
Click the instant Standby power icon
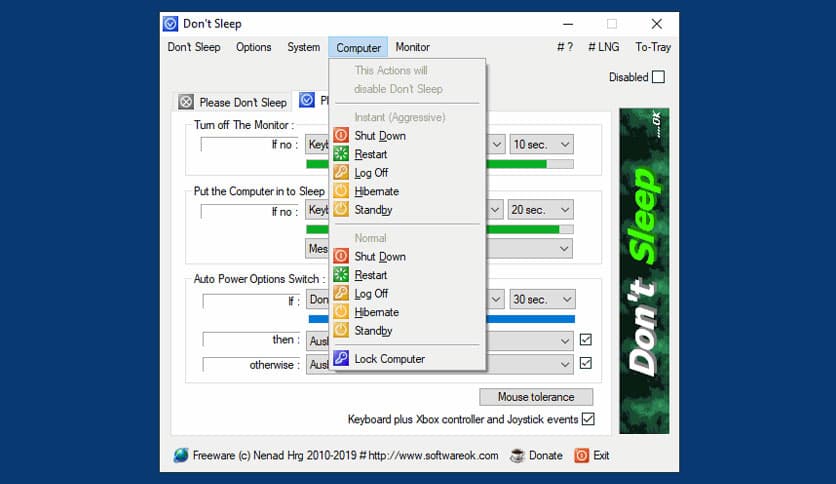[341, 209]
